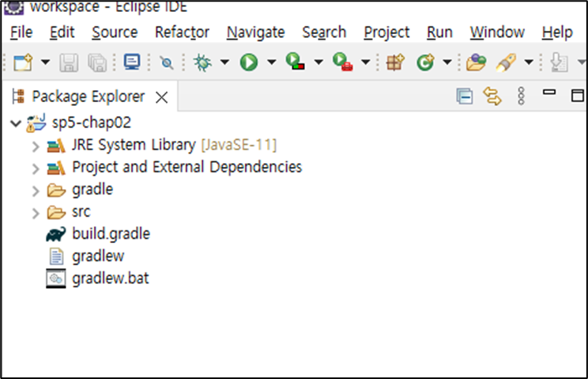This screenshot has height=379, width=588.
Task: Select the gradlew.bat file
Action: (x=111, y=279)
